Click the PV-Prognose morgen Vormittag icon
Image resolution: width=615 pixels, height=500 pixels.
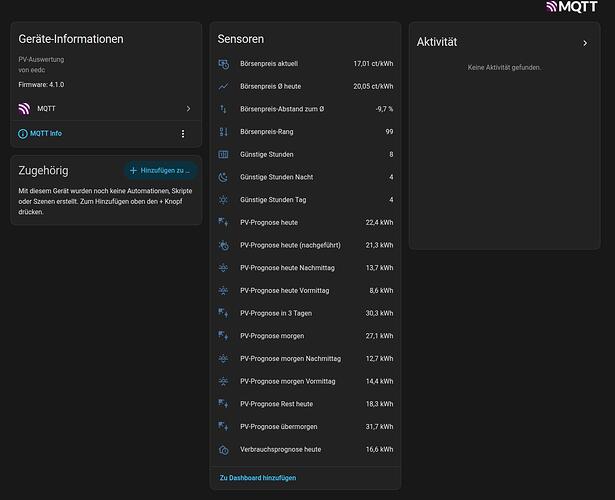click(x=224, y=382)
